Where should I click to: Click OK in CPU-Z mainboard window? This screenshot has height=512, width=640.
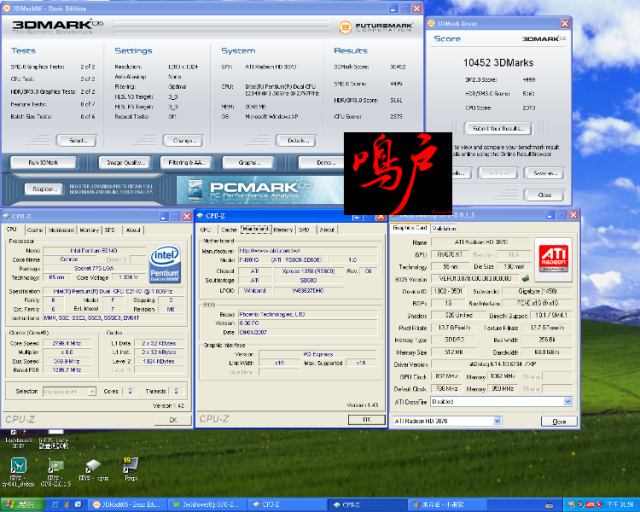click(367, 419)
